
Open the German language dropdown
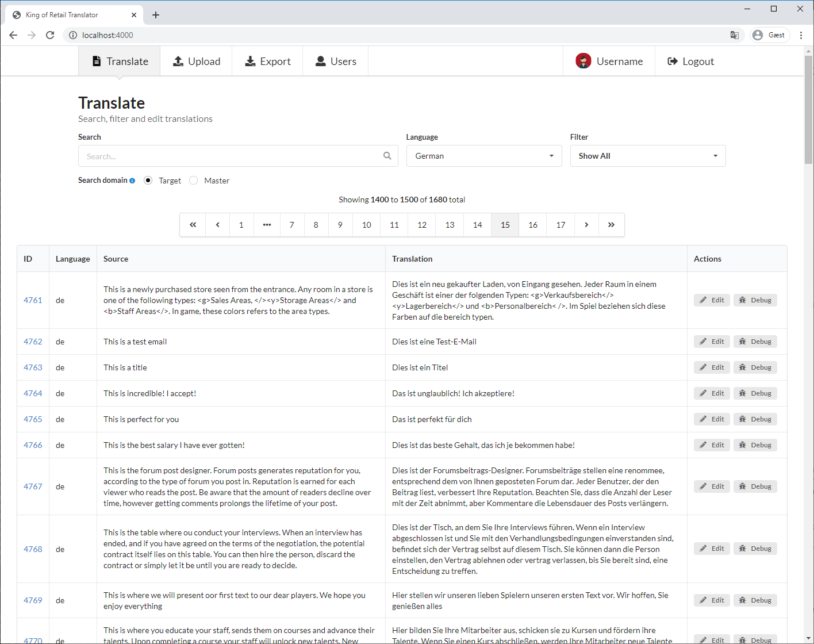(484, 156)
